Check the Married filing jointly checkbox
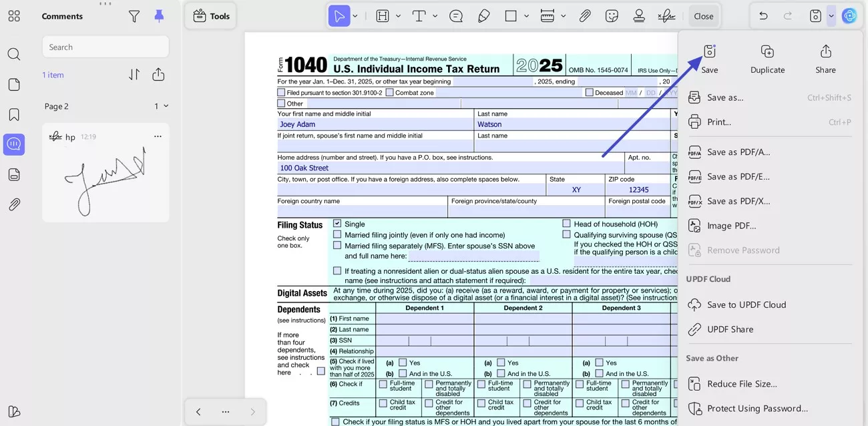 point(337,235)
